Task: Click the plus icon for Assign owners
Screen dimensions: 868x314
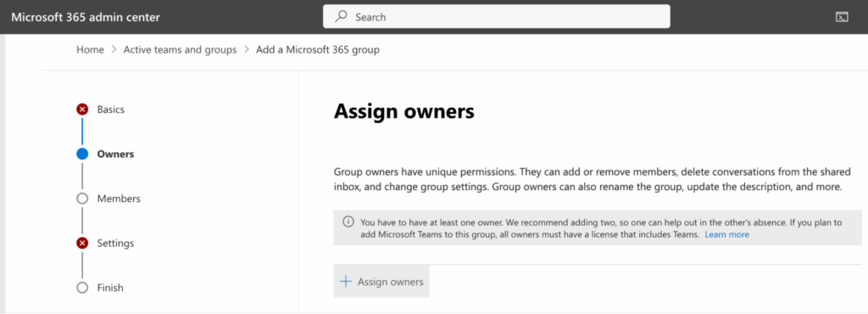Action: pyautogui.click(x=346, y=282)
